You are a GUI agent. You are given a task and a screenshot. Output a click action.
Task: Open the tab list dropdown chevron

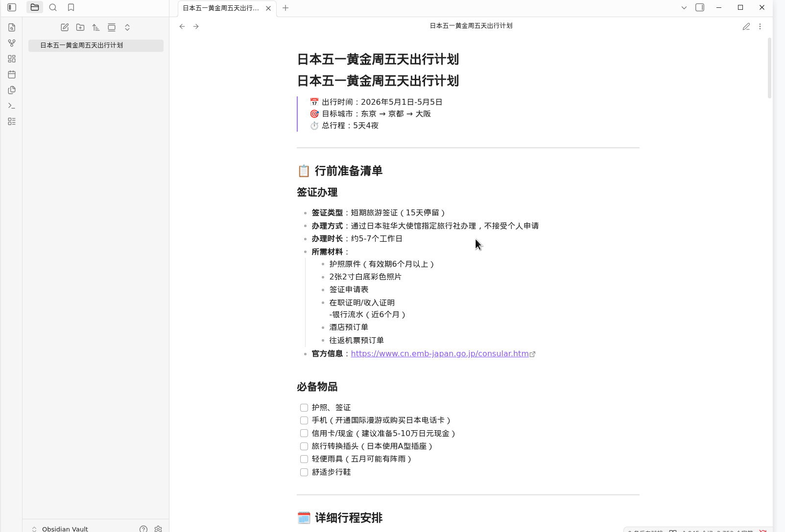pyautogui.click(x=684, y=7)
